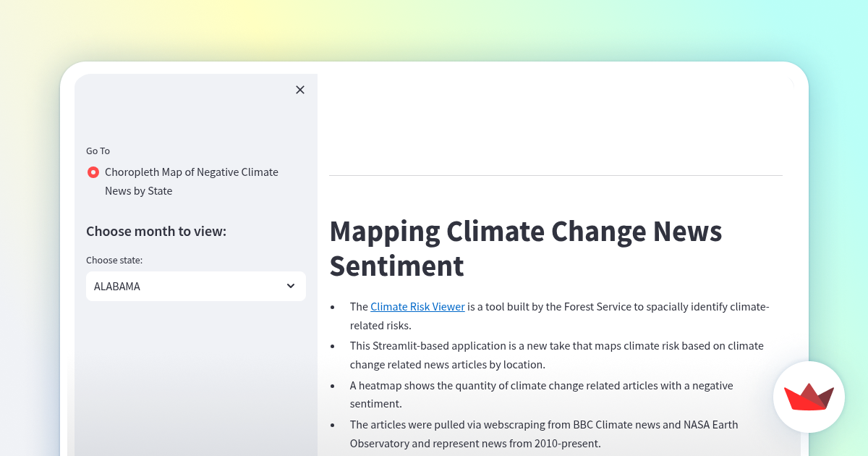Screen dimensions: 868x456
Task: Click the "Go To" sidebar label
Action: [98, 151]
